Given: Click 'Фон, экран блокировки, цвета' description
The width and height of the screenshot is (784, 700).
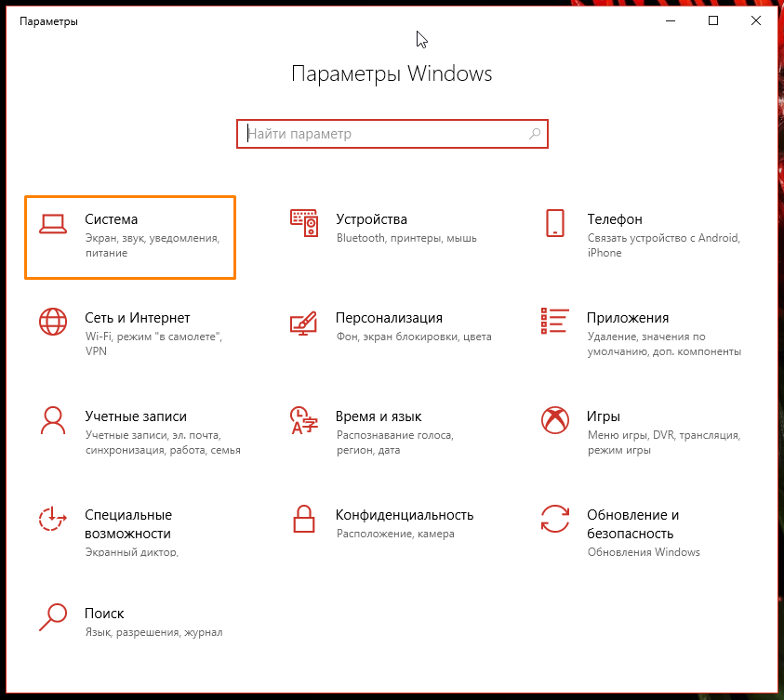Looking at the screenshot, I should (x=414, y=337).
